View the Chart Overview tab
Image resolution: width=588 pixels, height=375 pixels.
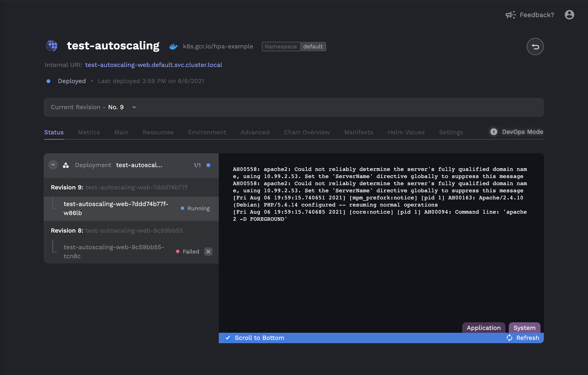click(x=307, y=132)
